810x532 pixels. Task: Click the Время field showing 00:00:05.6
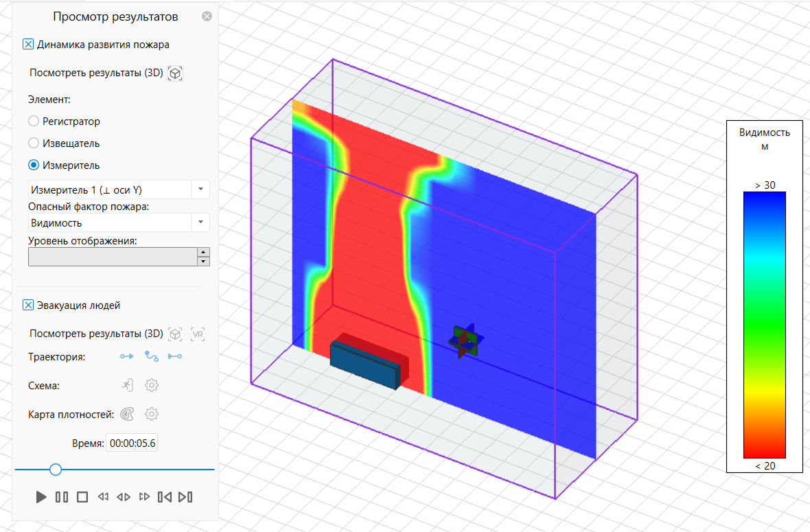click(132, 443)
